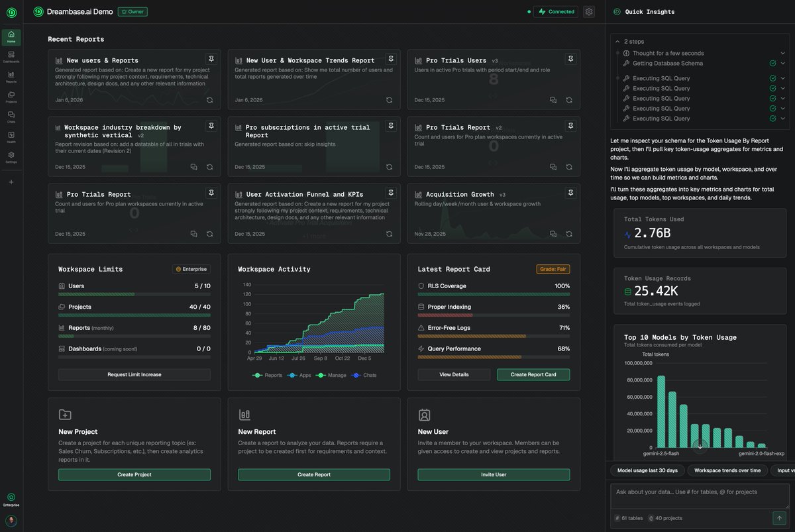Viewport: 795px width, 532px height.
Task: Open Dashboards in the left sidebar
Action: (x=11, y=57)
